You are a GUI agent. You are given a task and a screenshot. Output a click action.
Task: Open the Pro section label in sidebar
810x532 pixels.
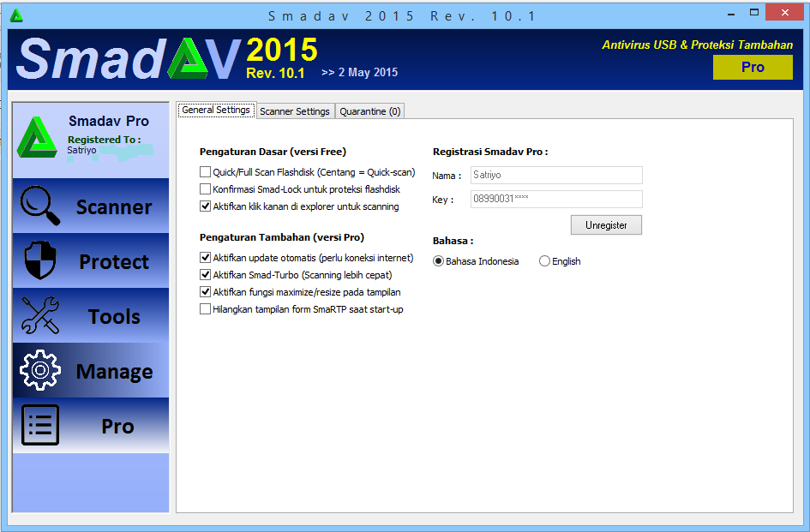117,426
